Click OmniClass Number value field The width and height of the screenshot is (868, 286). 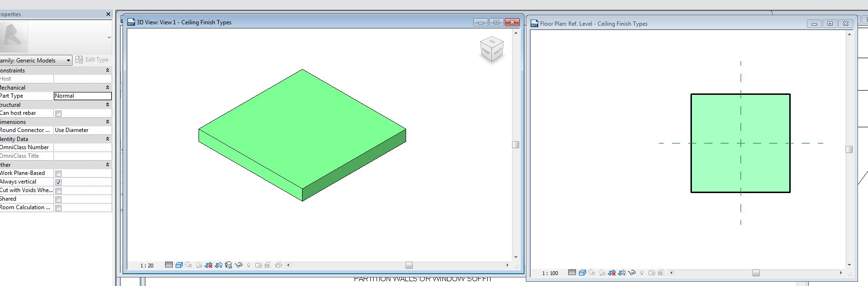(x=83, y=147)
